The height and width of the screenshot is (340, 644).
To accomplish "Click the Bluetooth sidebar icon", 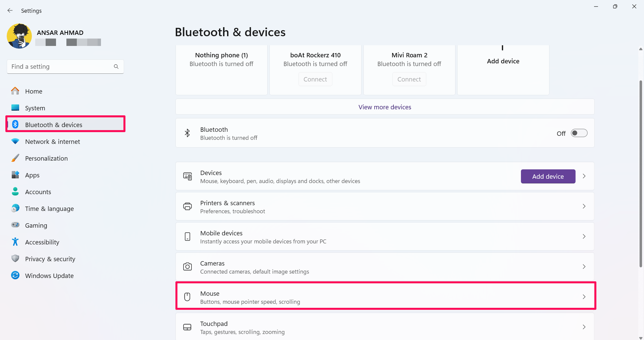I will pyautogui.click(x=15, y=124).
